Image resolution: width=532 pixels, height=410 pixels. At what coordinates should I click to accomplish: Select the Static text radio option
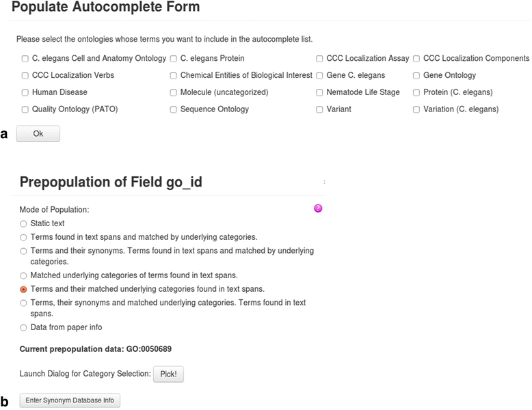coord(24,223)
